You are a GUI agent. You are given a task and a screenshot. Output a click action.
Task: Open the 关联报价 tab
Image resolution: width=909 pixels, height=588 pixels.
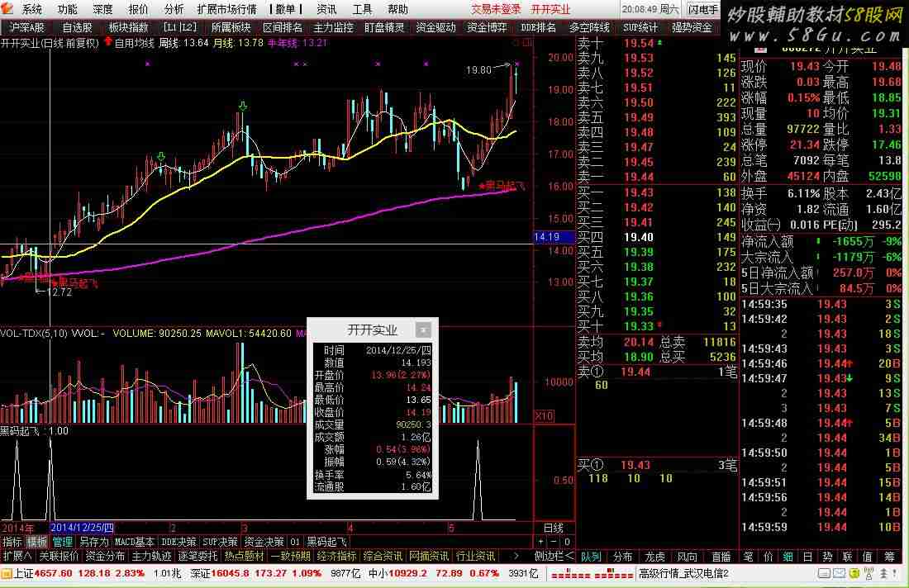click(x=59, y=557)
